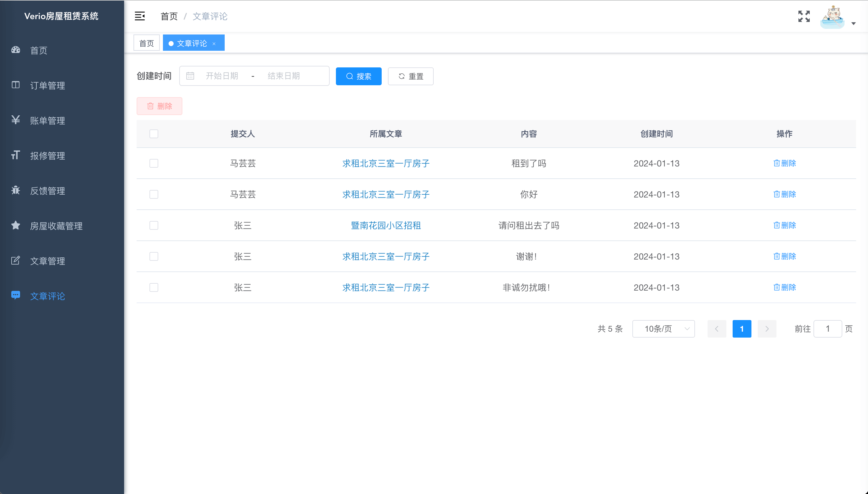This screenshot has height=494, width=868.
Task: Select the 非诚勿扰哦 comment row checkbox
Action: [154, 287]
